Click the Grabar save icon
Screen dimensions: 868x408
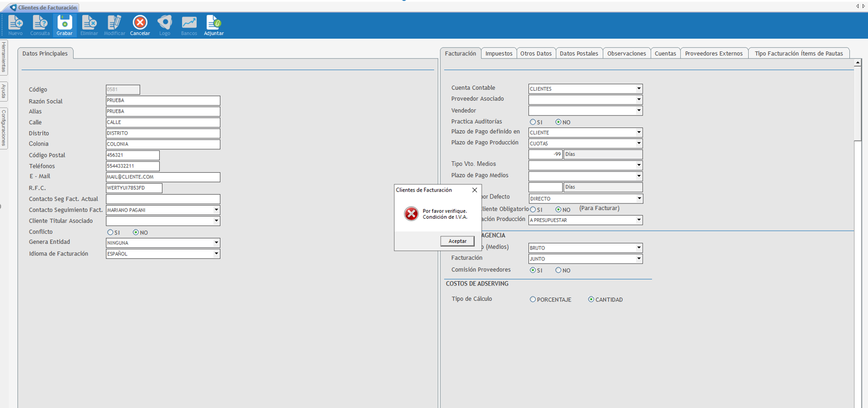[65, 25]
